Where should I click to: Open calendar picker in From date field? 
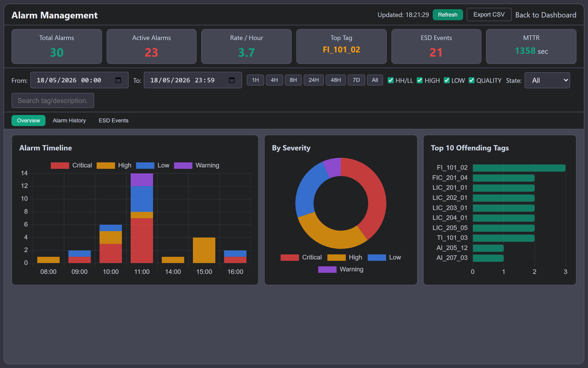point(118,80)
